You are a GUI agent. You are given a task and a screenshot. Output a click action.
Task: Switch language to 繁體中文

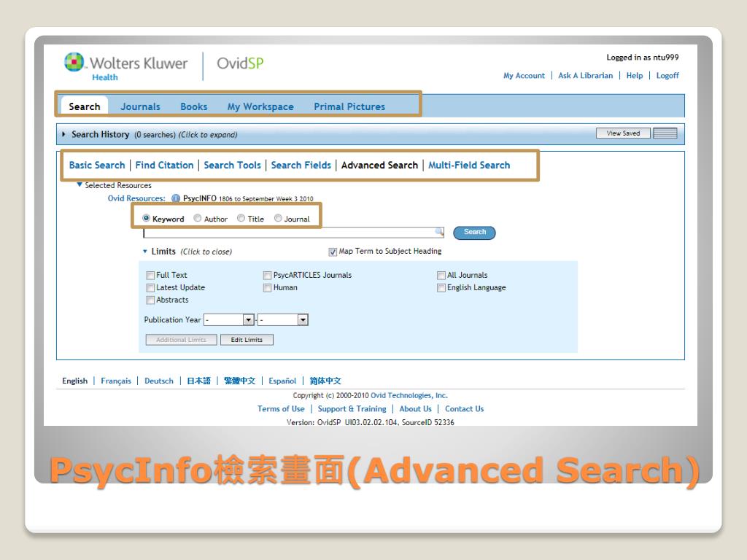239,381
